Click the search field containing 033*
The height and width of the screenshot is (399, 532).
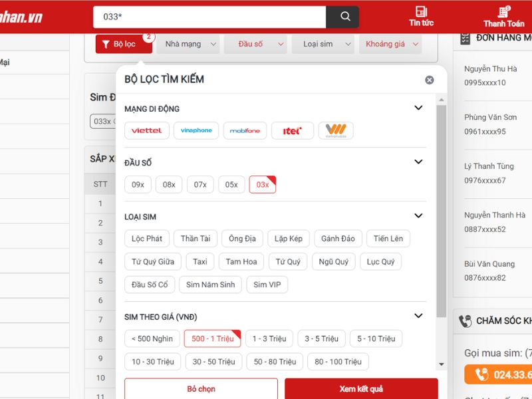(209, 17)
